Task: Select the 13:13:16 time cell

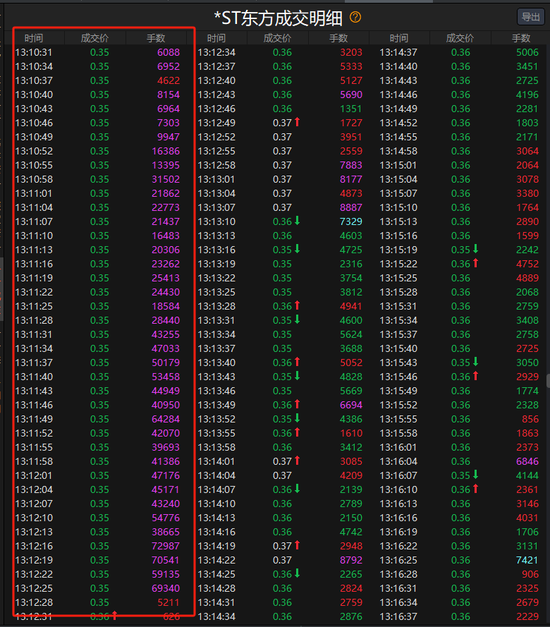Action: (216, 250)
